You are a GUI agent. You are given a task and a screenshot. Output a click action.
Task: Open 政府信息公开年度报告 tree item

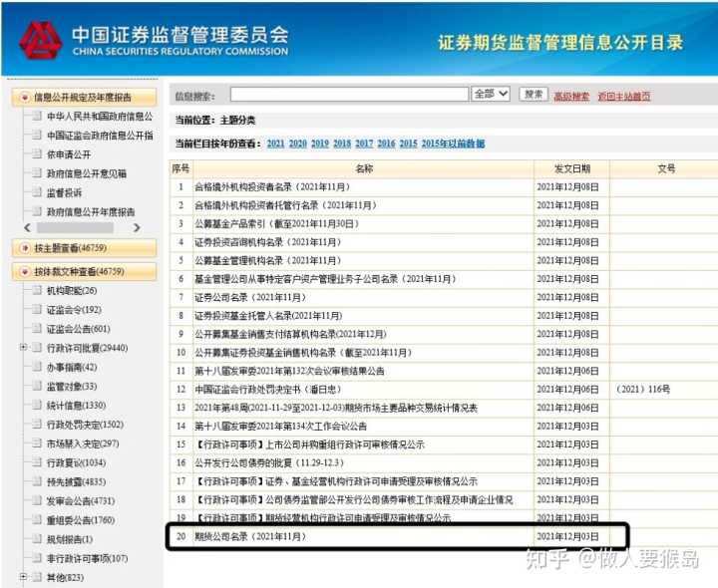click(91, 212)
